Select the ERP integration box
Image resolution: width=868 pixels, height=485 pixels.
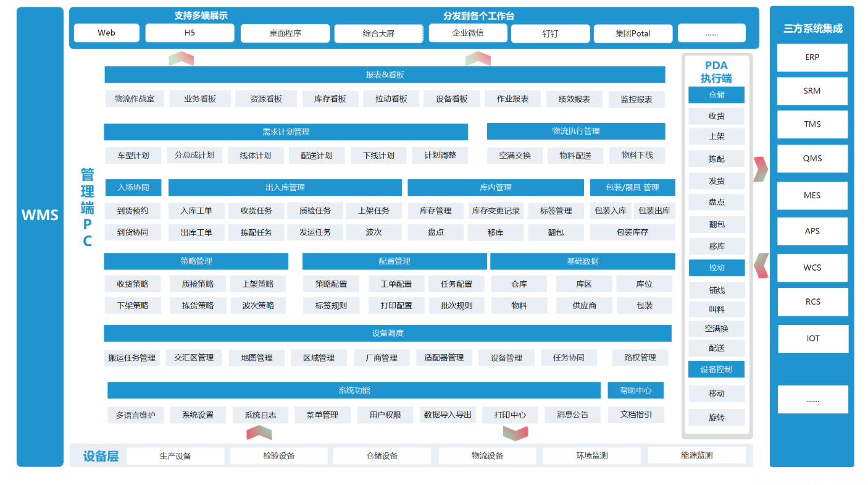pos(812,57)
